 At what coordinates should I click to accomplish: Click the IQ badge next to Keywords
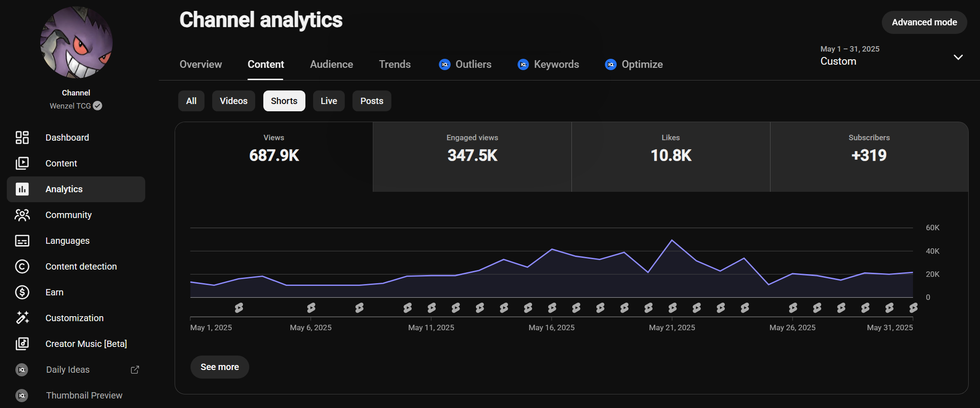click(x=523, y=65)
